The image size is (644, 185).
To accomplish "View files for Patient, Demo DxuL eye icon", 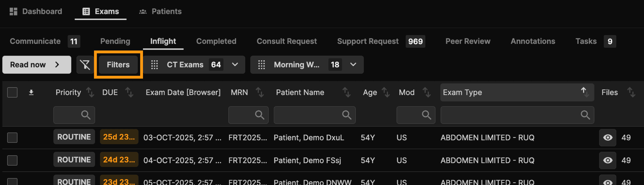I will click(x=608, y=137).
